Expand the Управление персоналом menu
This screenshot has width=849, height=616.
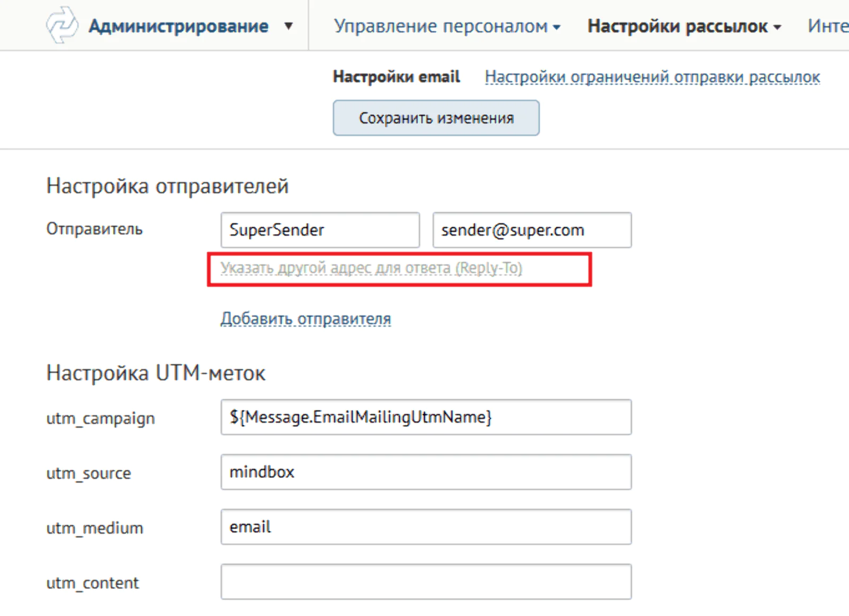(x=447, y=26)
